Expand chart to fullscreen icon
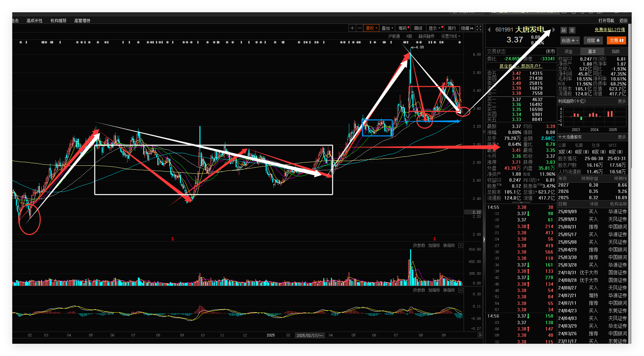The height and width of the screenshot is (356, 644). click(x=479, y=28)
